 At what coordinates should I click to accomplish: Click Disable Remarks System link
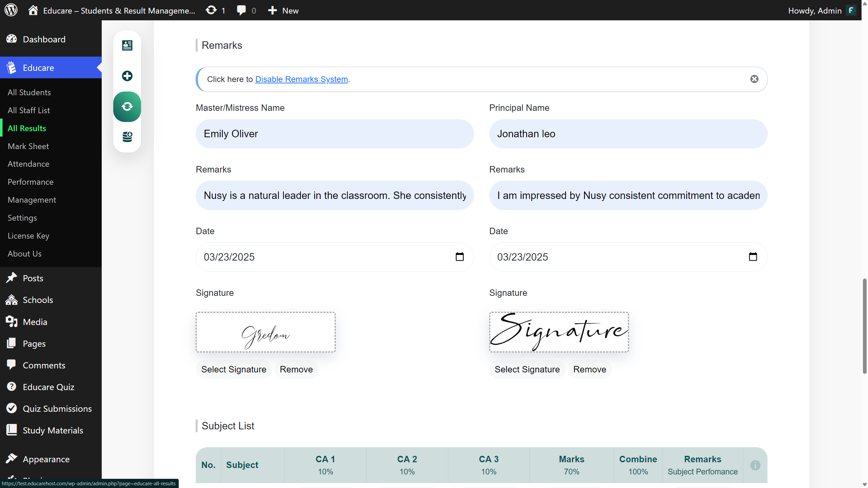(301, 79)
